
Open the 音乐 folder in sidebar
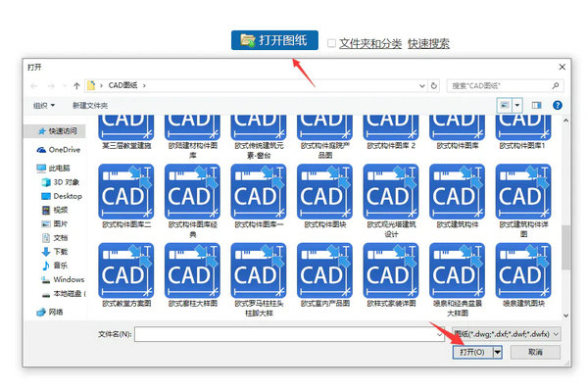coord(55,266)
